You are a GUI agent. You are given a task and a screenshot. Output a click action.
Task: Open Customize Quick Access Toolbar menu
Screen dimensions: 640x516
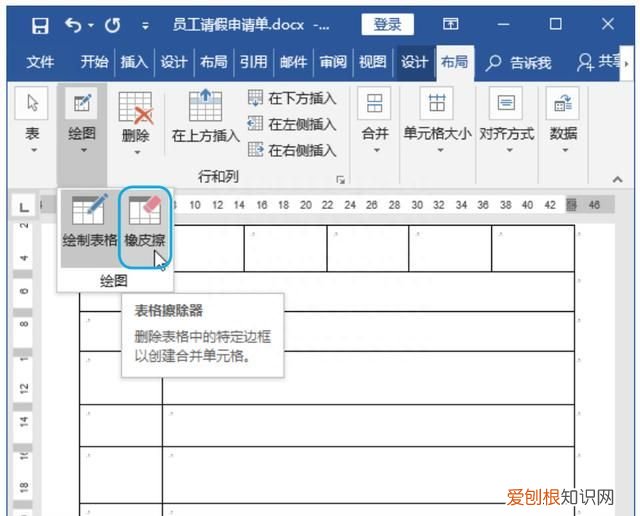(145, 26)
